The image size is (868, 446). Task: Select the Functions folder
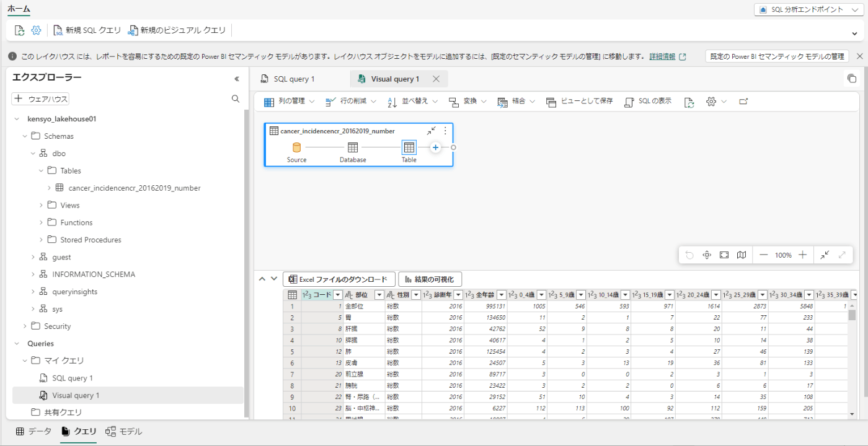tap(76, 222)
